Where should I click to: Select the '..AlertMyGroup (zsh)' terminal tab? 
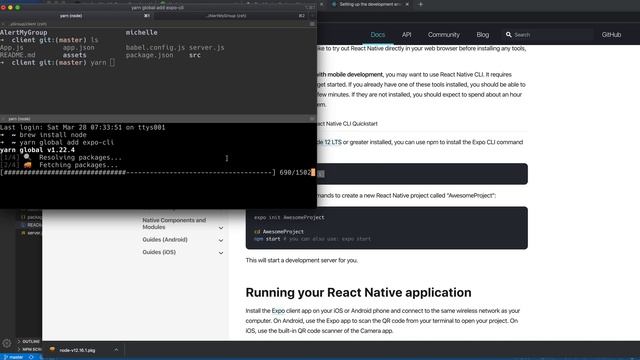[x=227, y=16]
